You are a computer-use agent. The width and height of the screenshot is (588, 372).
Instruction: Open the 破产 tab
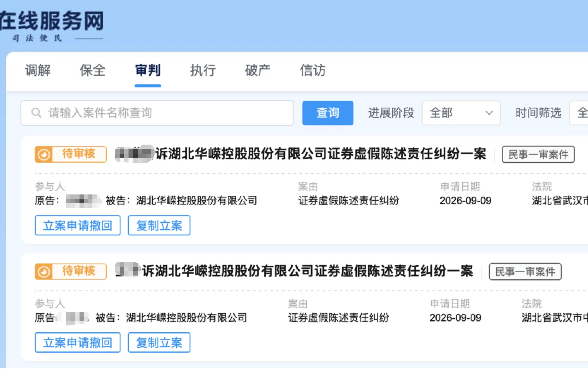point(258,70)
